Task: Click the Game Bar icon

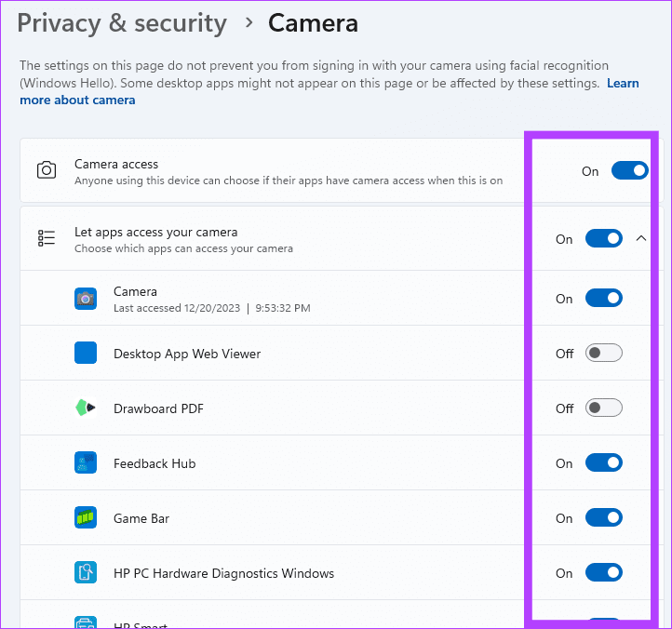Action: 86,517
